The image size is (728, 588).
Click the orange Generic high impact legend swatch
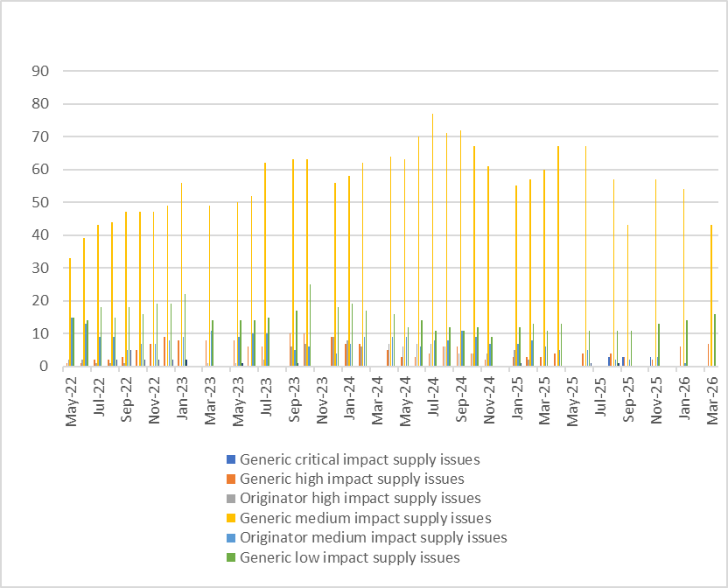click(x=230, y=479)
